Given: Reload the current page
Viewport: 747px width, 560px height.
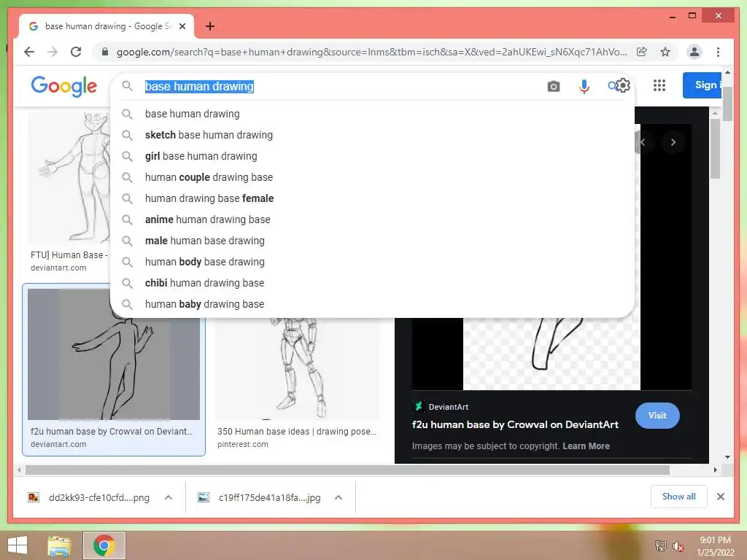Looking at the screenshot, I should pyautogui.click(x=76, y=52).
